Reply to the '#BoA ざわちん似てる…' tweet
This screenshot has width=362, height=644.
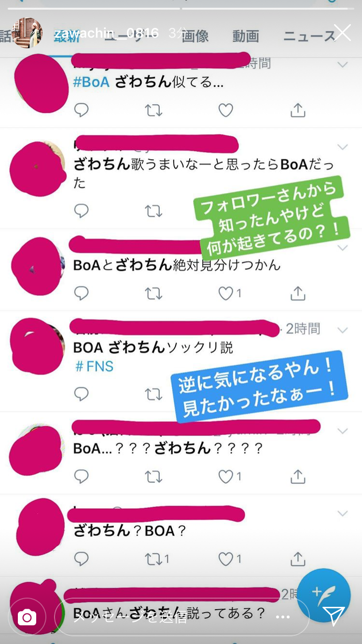pos(82,110)
